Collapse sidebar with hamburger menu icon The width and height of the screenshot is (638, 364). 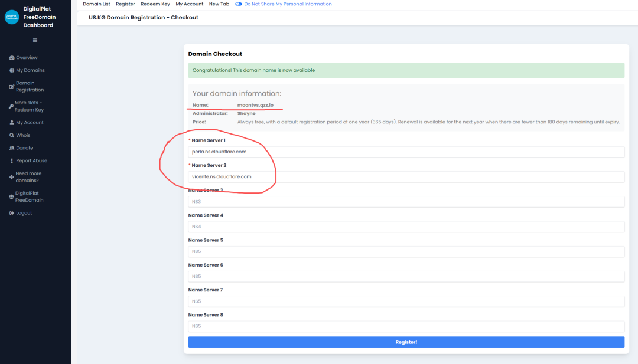click(x=35, y=40)
